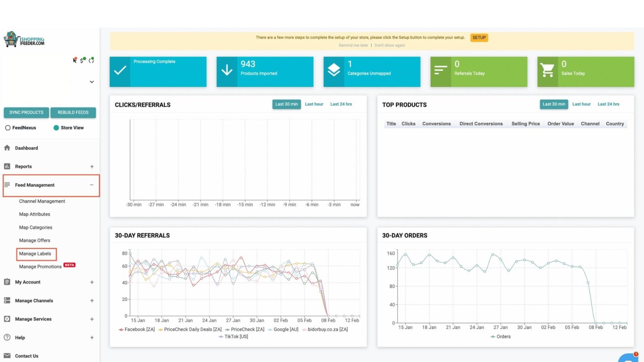Click the yellow SETUP button
The image size is (644, 362).
479,38
